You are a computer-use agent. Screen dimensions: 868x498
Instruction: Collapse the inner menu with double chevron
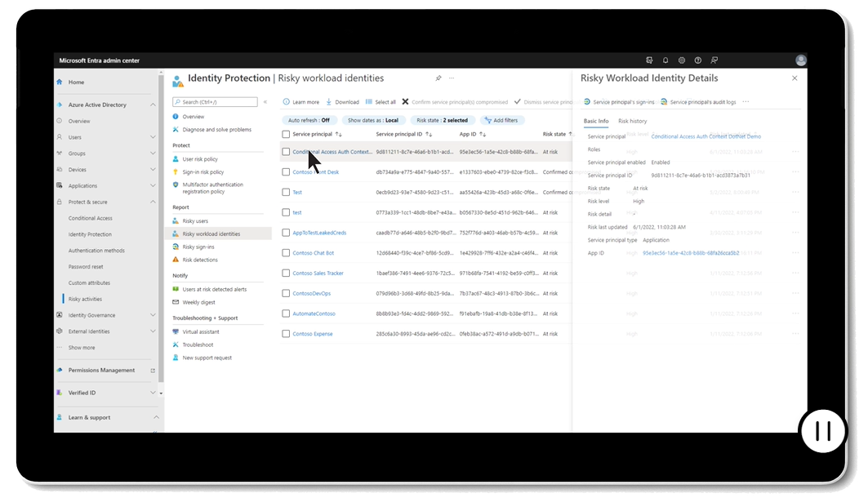click(x=265, y=102)
